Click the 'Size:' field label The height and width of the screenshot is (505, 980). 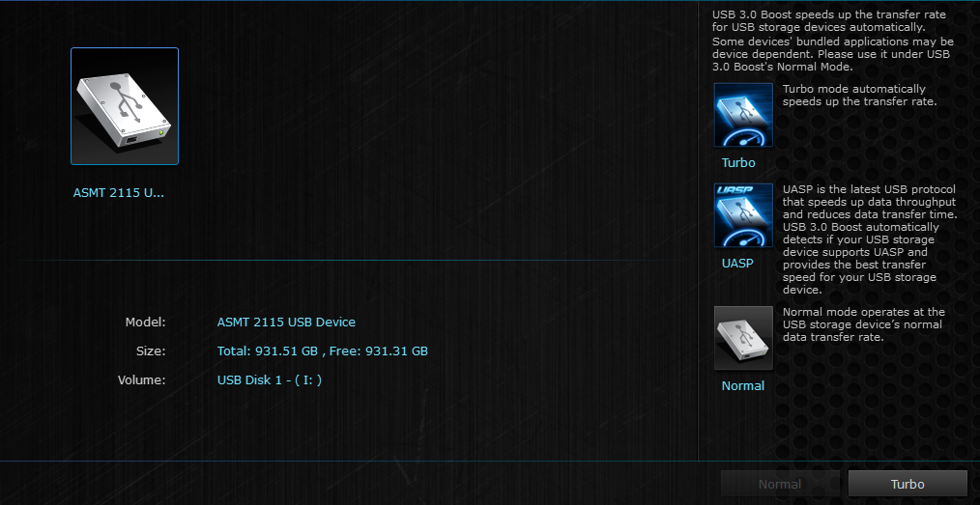[151, 351]
